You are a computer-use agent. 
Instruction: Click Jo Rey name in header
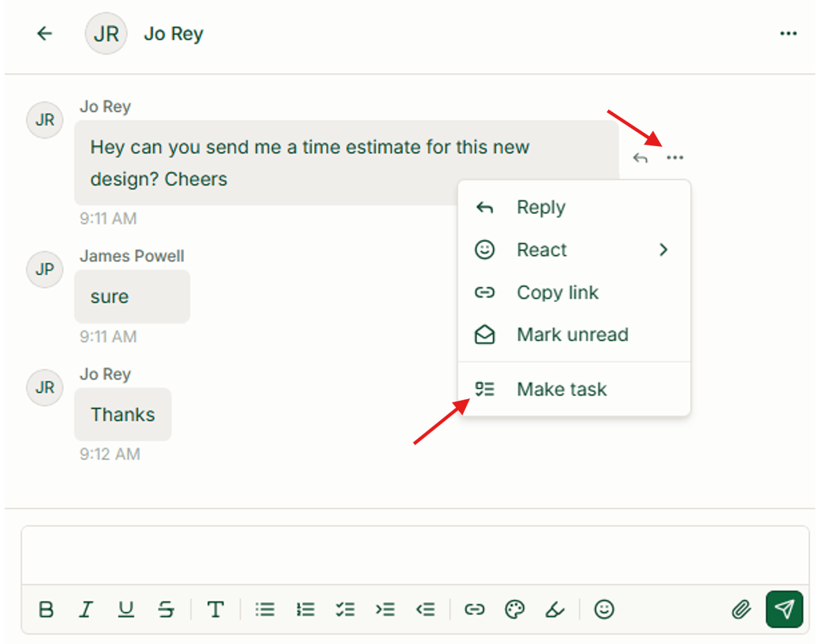tap(174, 33)
